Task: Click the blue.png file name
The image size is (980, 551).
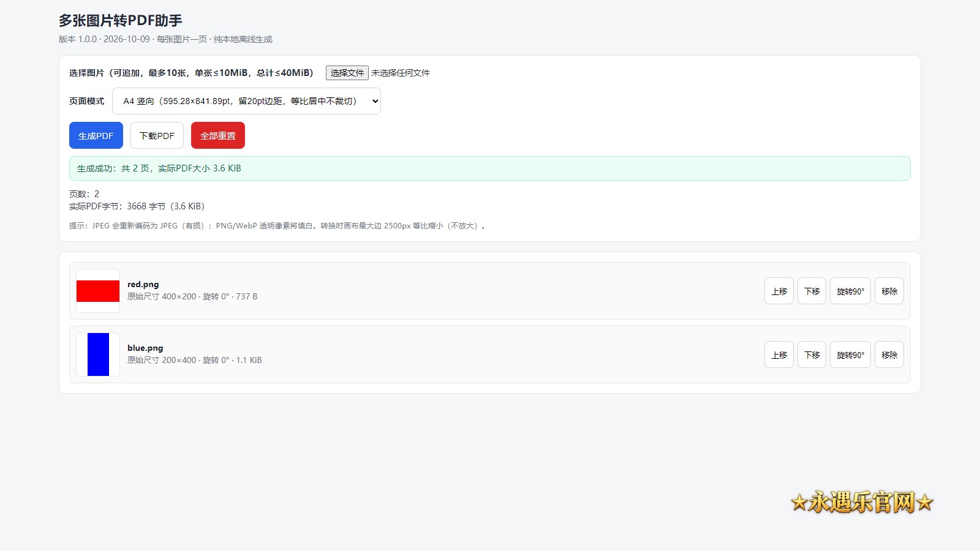Action: click(x=145, y=348)
